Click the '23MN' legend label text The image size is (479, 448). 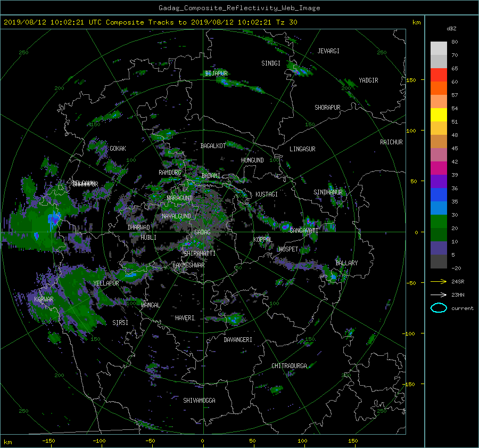pyautogui.click(x=458, y=295)
